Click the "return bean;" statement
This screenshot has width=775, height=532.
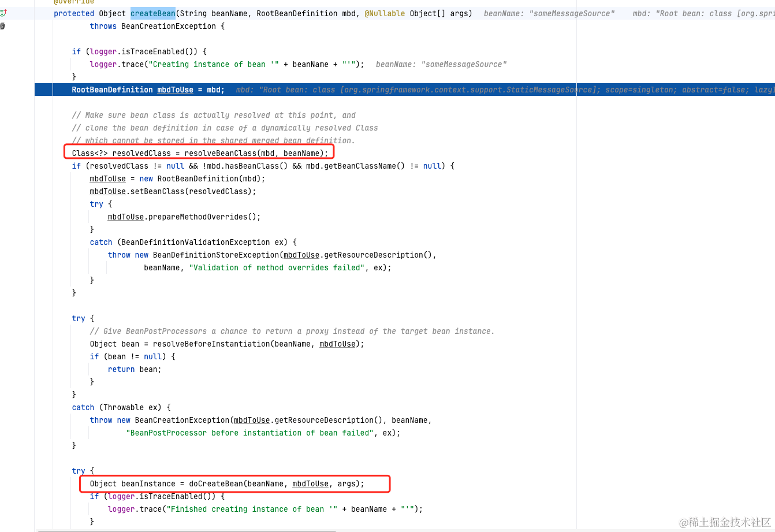135,369
